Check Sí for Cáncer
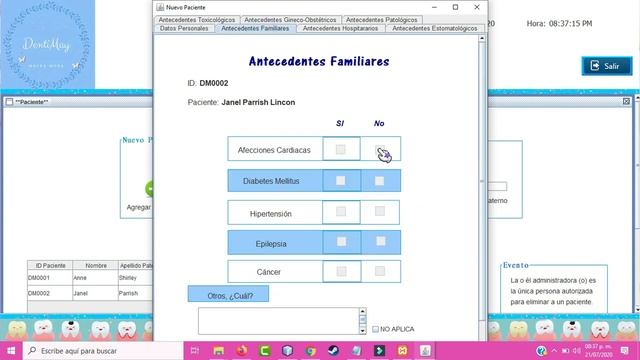Screen dimensions: 640x360 342,271
